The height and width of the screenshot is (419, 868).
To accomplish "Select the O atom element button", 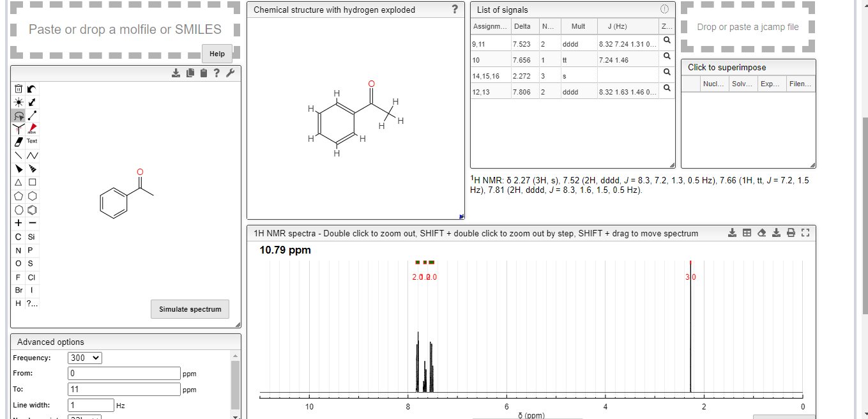I will [17, 263].
